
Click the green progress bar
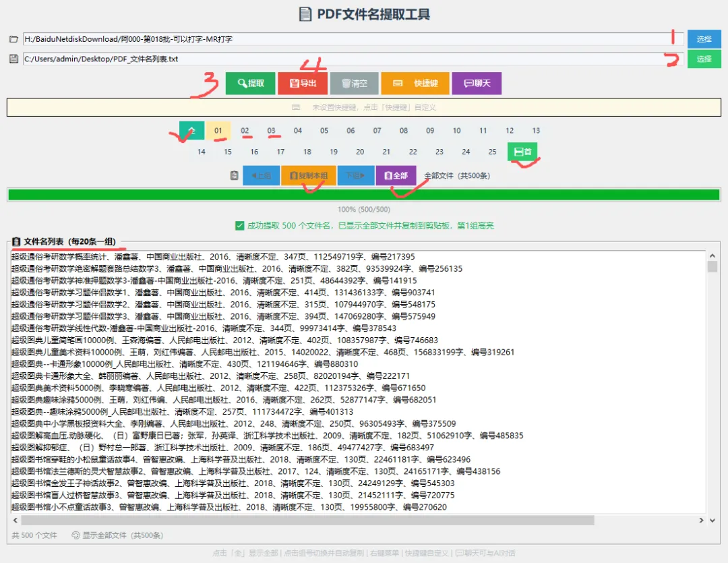click(363, 195)
